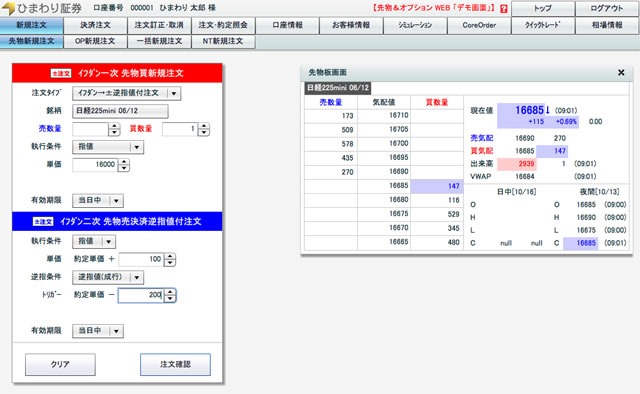The height and width of the screenshot is (394, 640).
Task: Click the quote price 16665 in board
Action: 398,242
